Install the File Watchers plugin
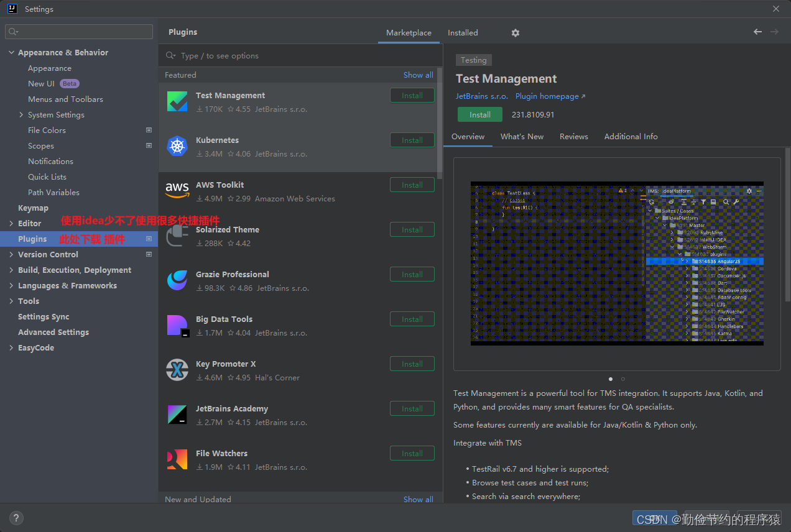 (x=412, y=454)
